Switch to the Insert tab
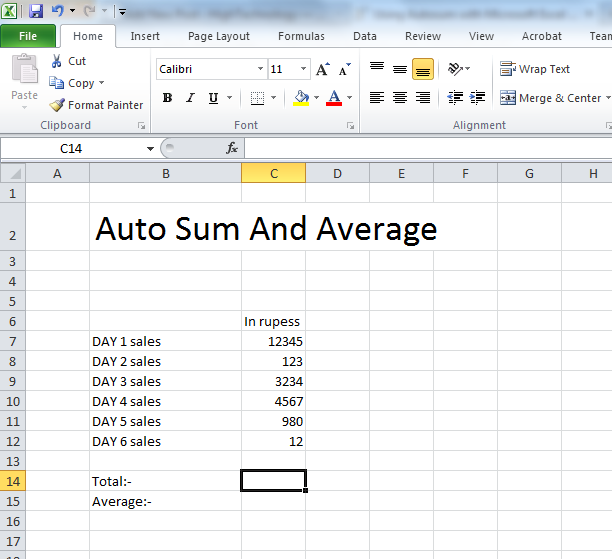The image size is (612, 559). (145, 36)
